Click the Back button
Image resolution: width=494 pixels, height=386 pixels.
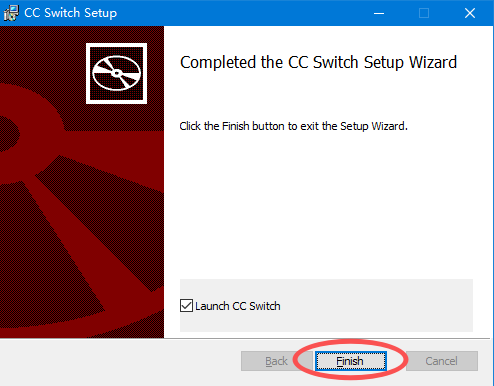point(276,361)
